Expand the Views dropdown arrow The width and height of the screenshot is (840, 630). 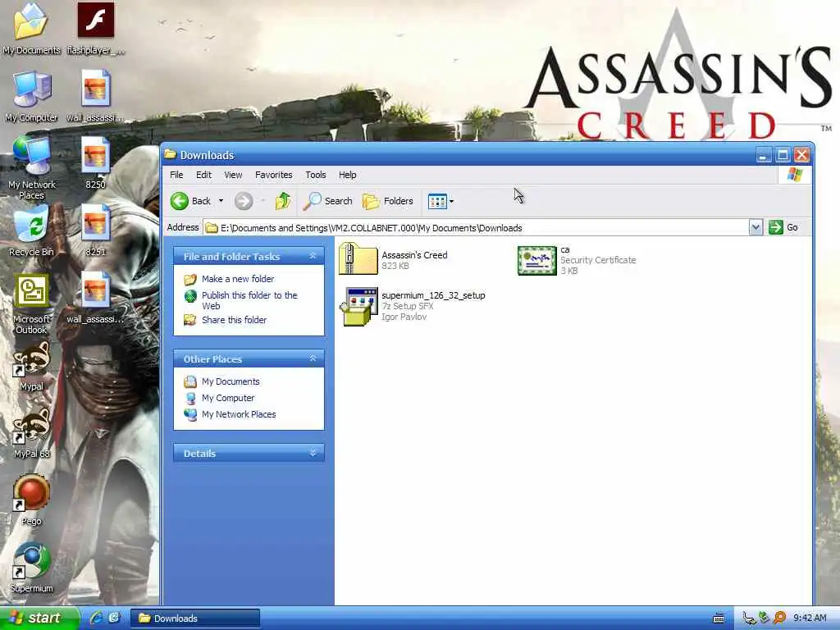coord(452,202)
